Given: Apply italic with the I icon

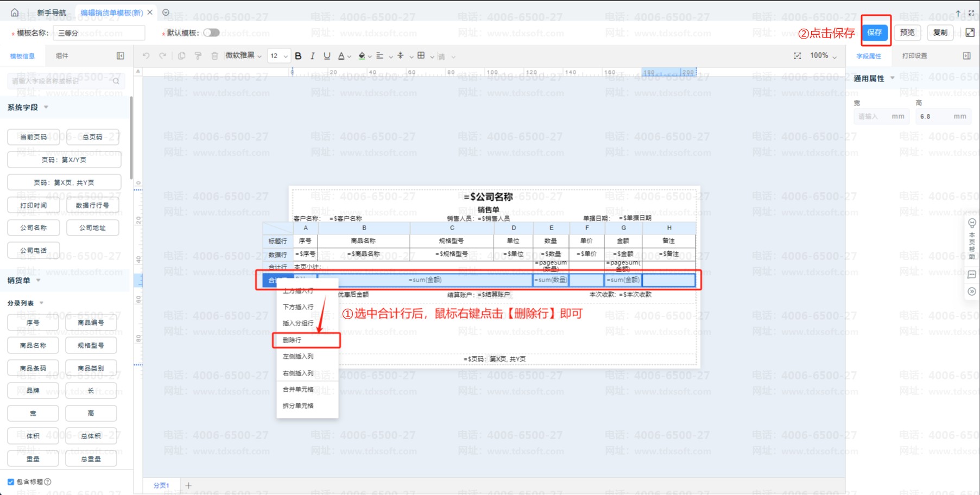Looking at the screenshot, I should tap(312, 56).
